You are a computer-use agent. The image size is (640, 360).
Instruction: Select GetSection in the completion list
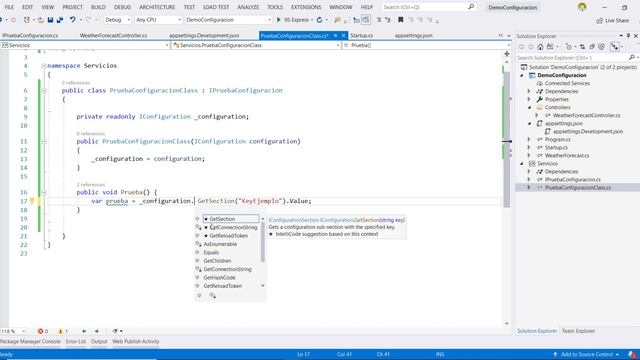[231, 219]
